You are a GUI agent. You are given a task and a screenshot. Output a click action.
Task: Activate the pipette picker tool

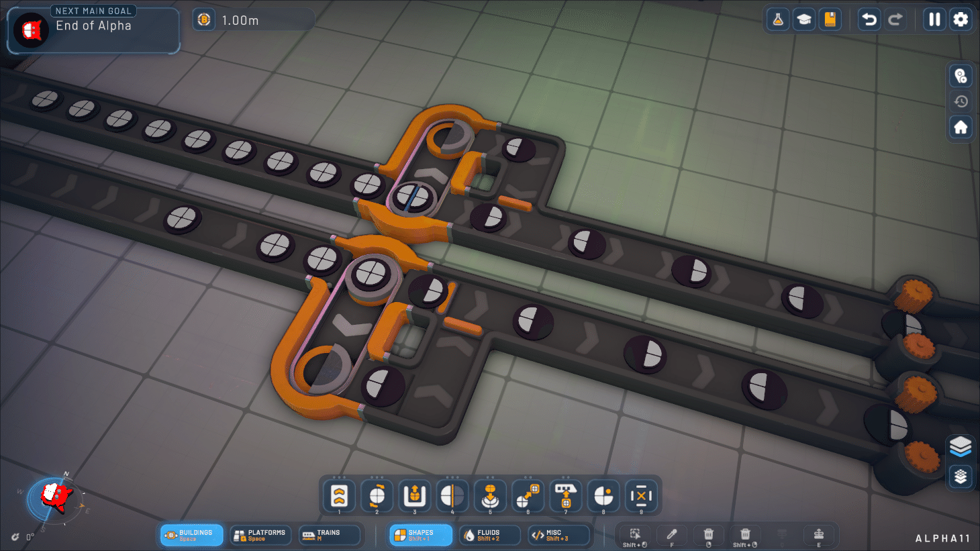point(671,536)
